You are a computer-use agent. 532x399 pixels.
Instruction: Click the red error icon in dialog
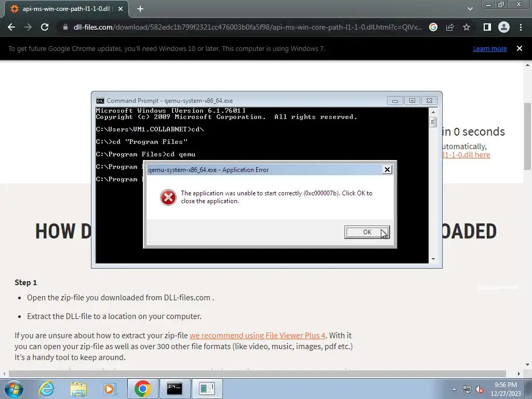tap(168, 197)
